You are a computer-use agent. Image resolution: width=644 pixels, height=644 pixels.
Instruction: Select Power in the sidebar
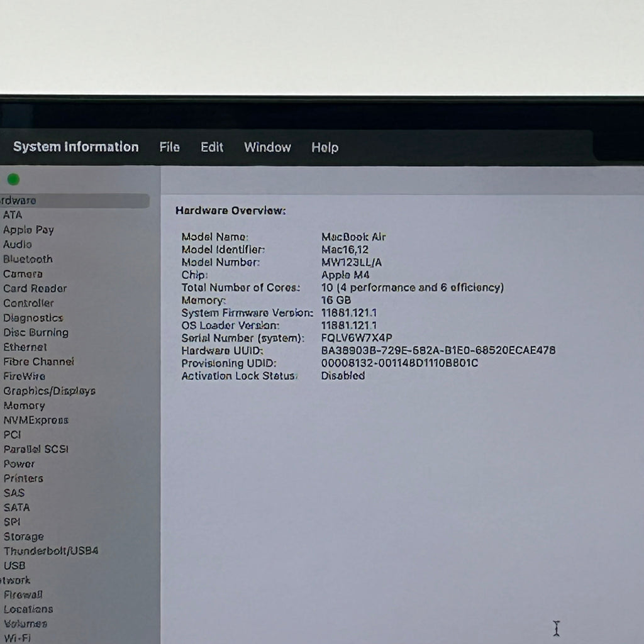click(19, 464)
